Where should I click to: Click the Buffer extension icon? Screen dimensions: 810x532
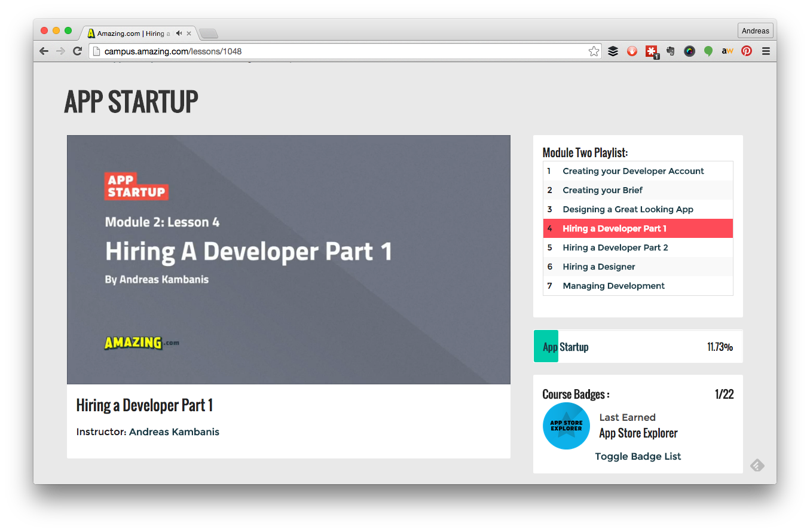coord(613,51)
